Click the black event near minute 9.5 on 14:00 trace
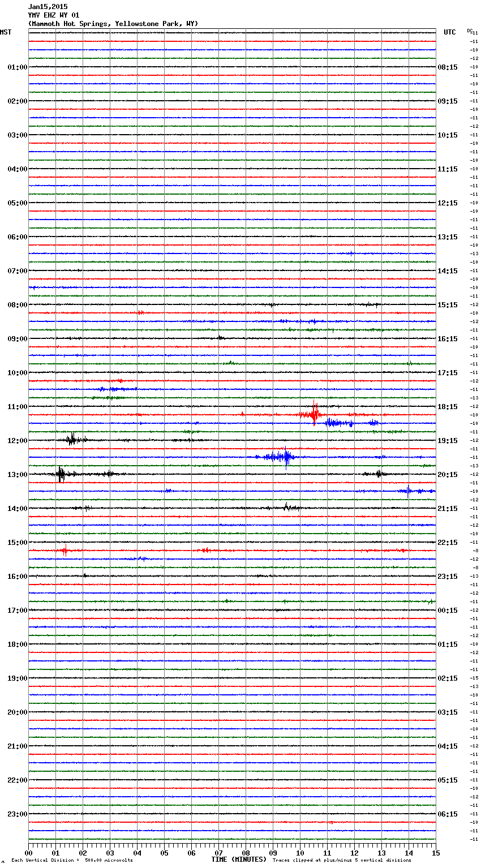 click(289, 507)
